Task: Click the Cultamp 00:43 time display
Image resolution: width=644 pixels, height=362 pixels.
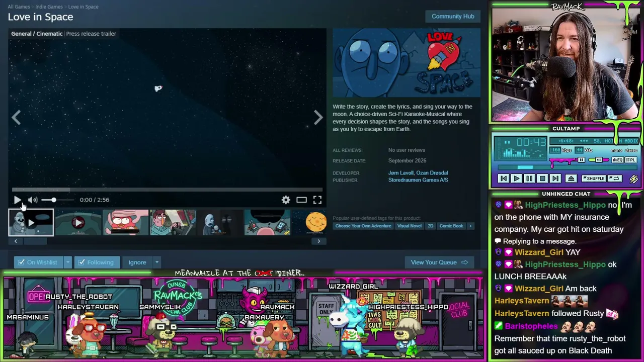Action: pos(531,143)
